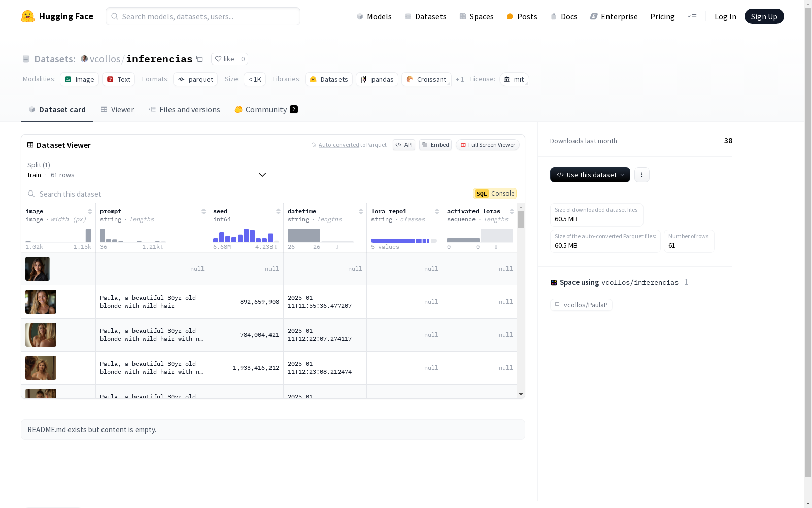Select the < 1K size tag
Image resolution: width=812 pixels, height=508 pixels.
click(255, 79)
